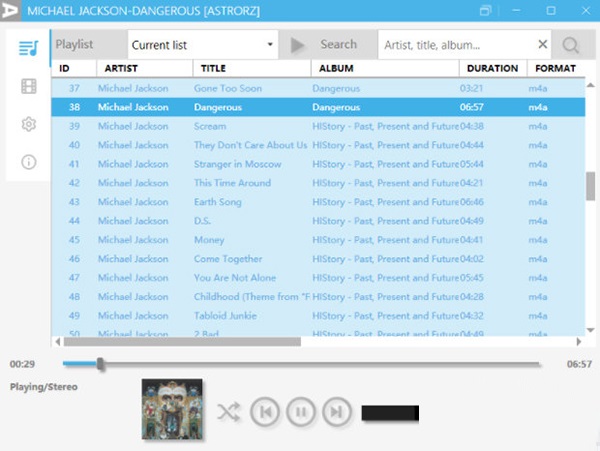The height and width of the screenshot is (451, 600).
Task: Select the track Tabloid Junkie
Action: pyautogui.click(x=225, y=316)
